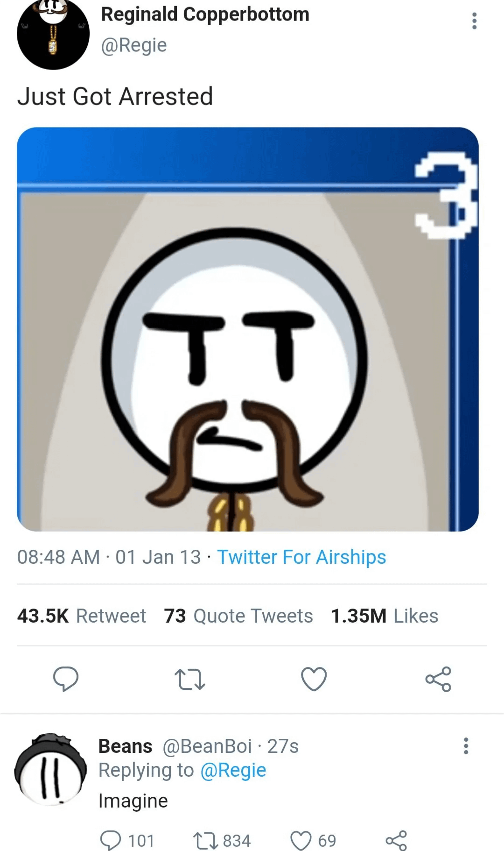Click the Beans username in the reply
This screenshot has height=851, width=504.
125,746
